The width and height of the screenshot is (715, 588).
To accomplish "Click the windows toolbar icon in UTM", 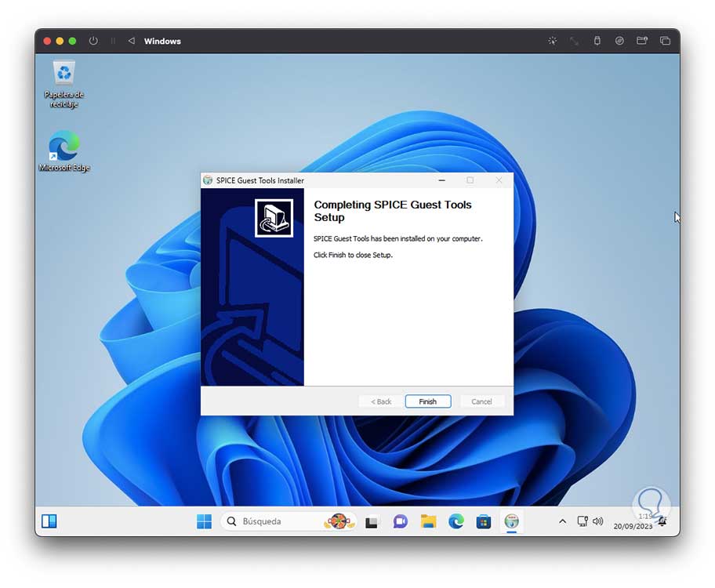I will coord(665,41).
